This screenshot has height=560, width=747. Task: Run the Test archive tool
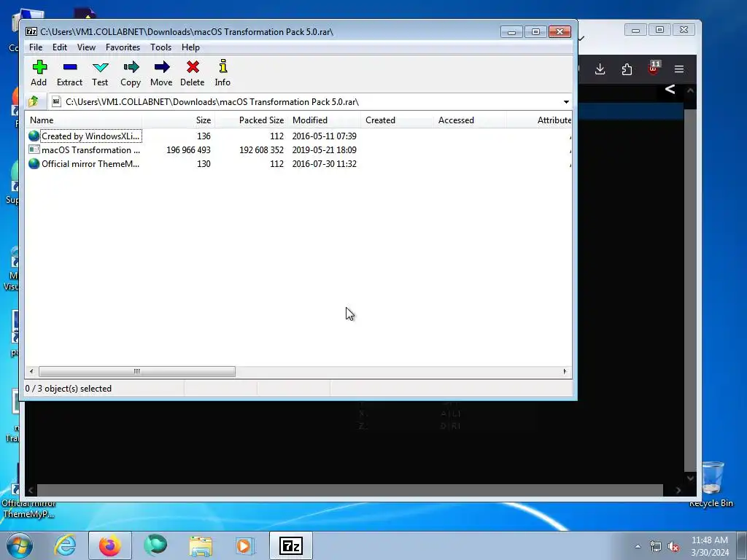100,67
